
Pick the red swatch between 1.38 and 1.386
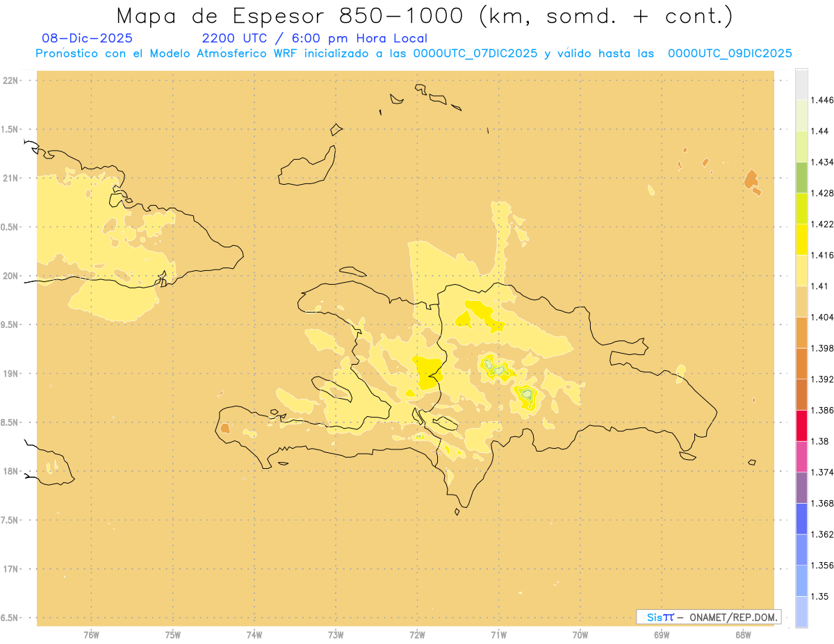801,425
